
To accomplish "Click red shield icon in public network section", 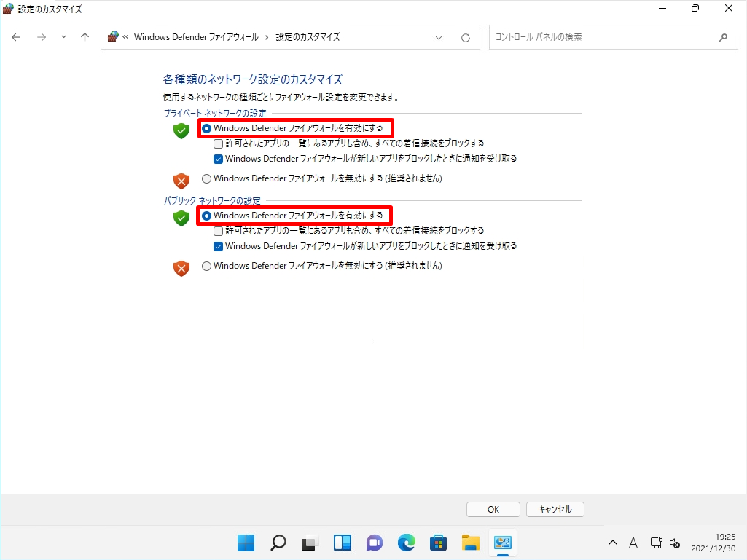I will click(181, 268).
